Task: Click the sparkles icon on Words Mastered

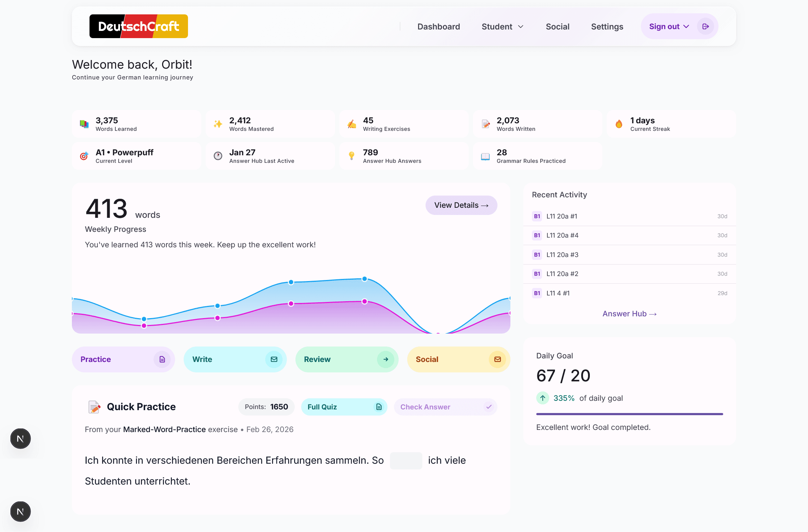Action: coord(218,124)
